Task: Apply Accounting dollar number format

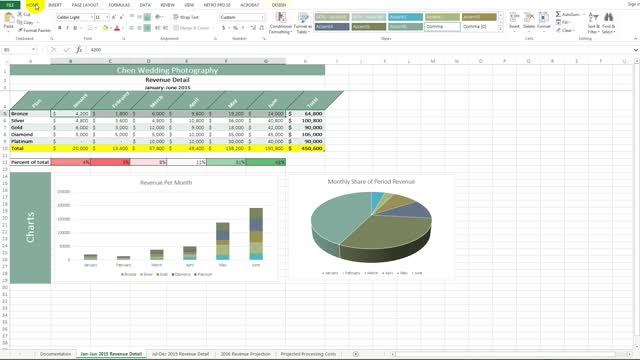Action: [x=224, y=28]
